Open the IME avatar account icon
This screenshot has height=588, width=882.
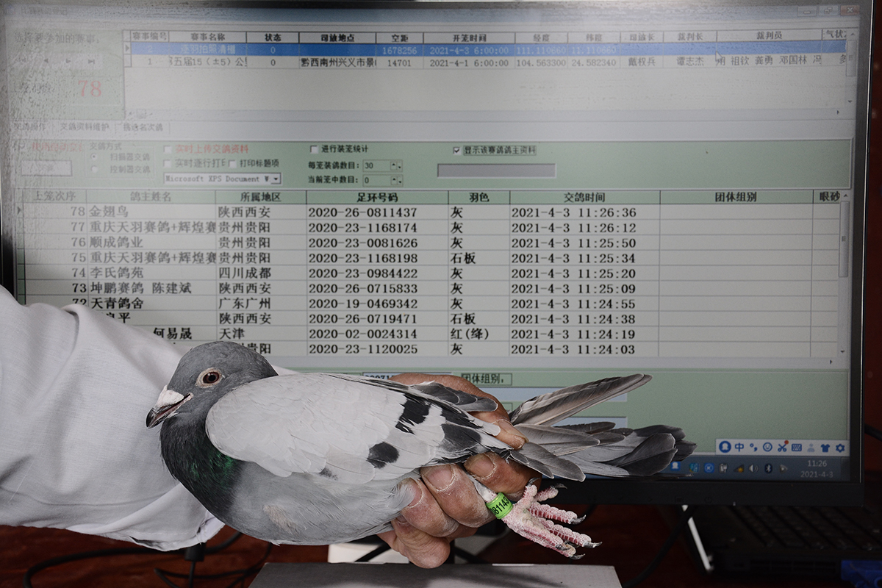pos(725,447)
